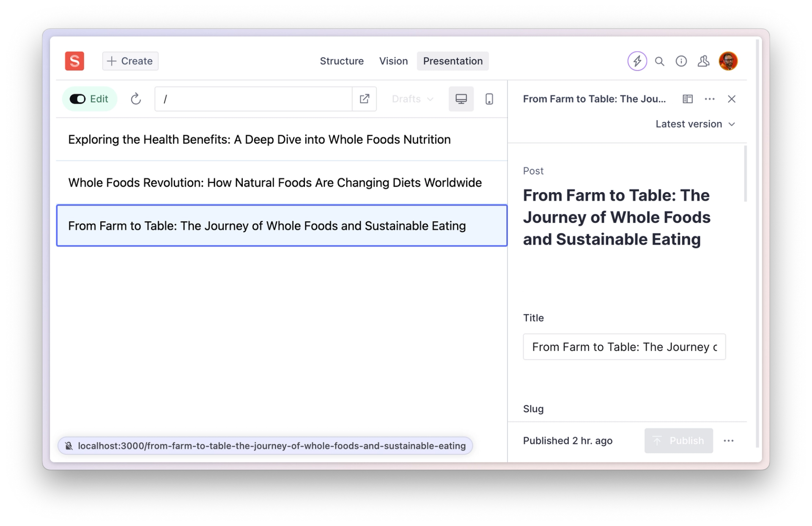Expand the Drafts perspective dropdown
Image resolution: width=812 pixels, height=526 pixels.
(x=412, y=99)
